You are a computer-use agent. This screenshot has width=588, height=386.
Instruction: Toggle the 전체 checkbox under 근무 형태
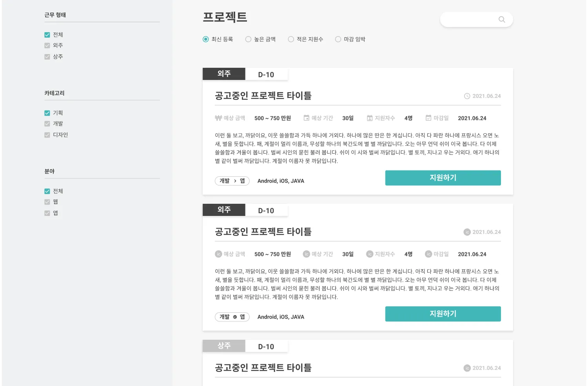[47, 35]
